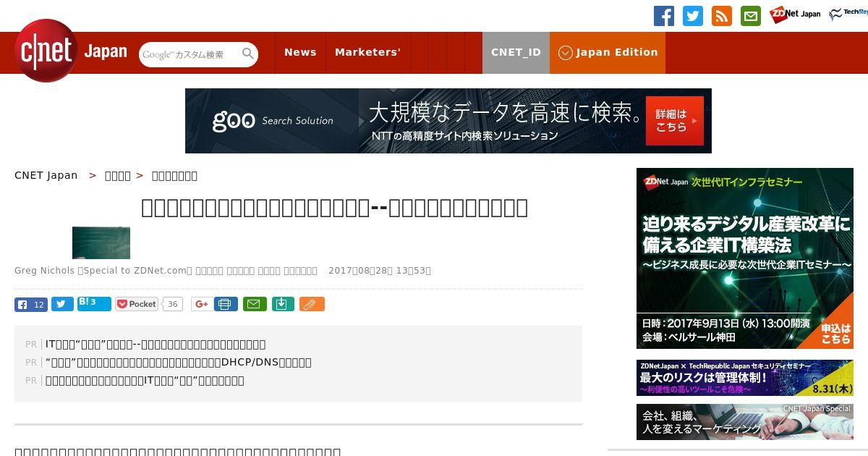Click the Greg Nichols author byline
This screenshot has height=456, width=868.
44,270
